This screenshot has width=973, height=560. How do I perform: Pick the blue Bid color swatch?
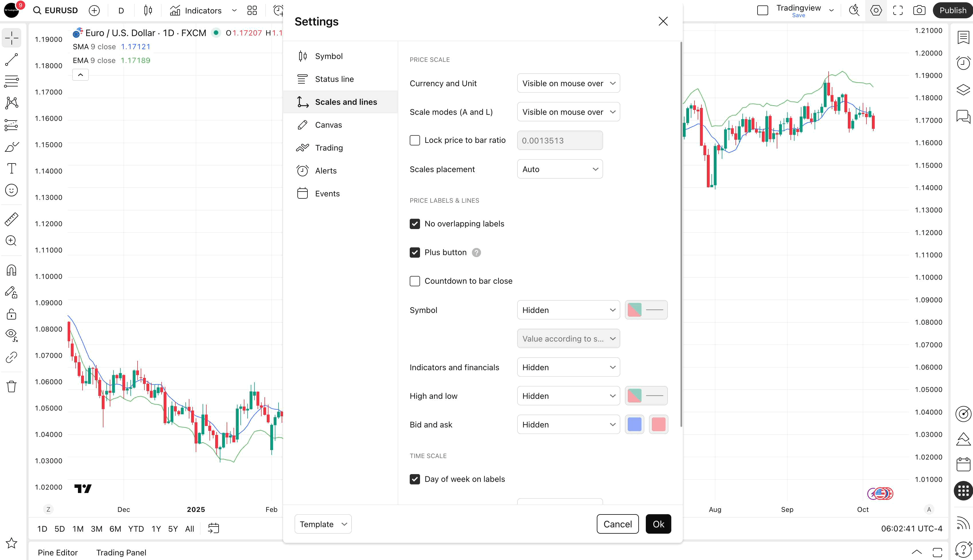click(x=634, y=425)
